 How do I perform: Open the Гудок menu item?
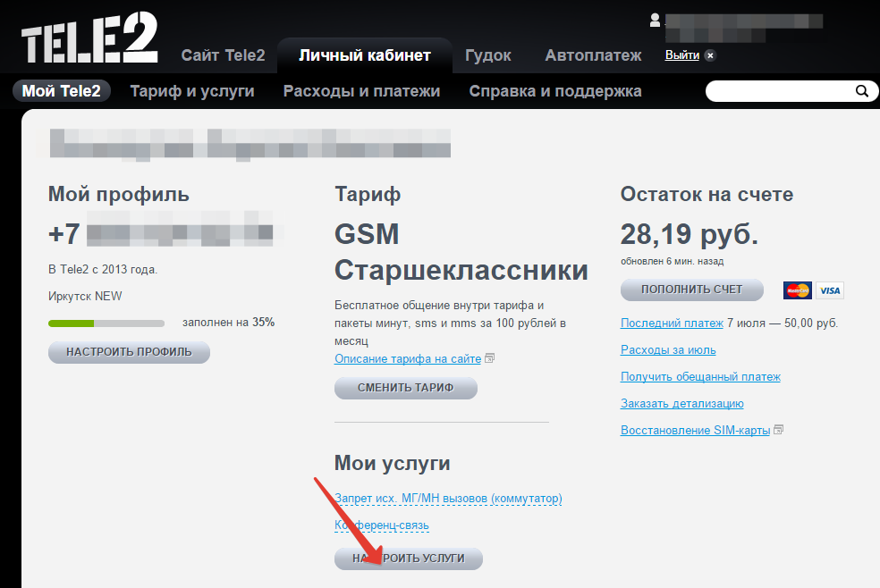[488, 55]
